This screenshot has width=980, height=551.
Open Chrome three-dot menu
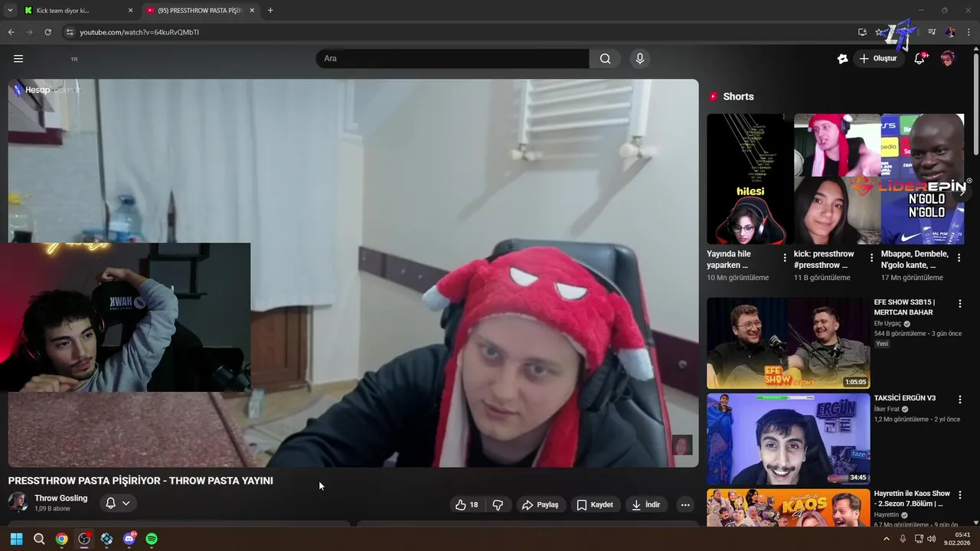click(x=969, y=32)
